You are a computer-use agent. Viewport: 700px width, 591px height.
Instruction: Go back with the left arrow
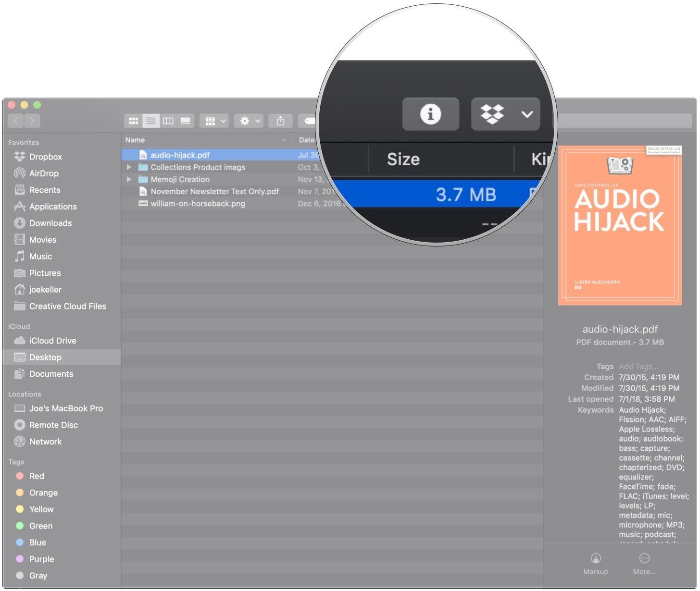(x=16, y=121)
